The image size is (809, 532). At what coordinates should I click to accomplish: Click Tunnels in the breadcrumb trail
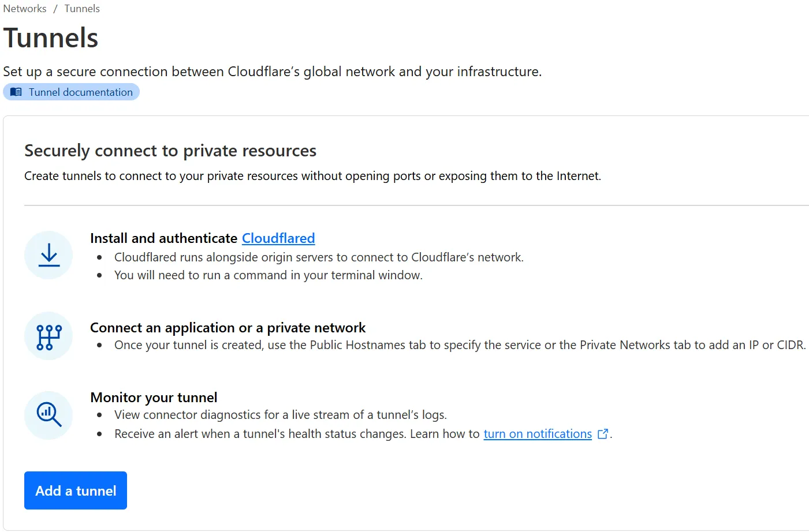point(81,8)
